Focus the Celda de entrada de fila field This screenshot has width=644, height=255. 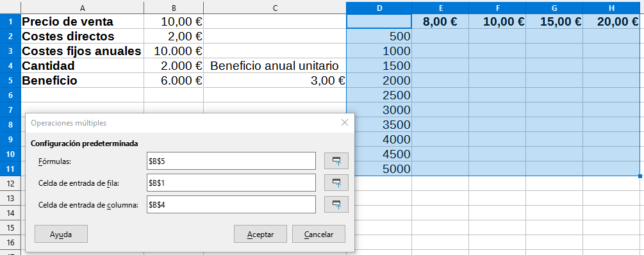[x=231, y=183]
